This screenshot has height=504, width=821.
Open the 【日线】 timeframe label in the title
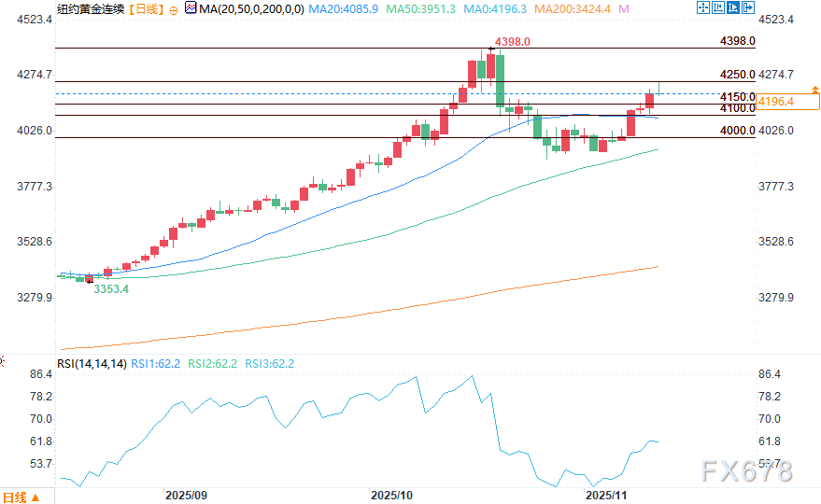pos(145,8)
